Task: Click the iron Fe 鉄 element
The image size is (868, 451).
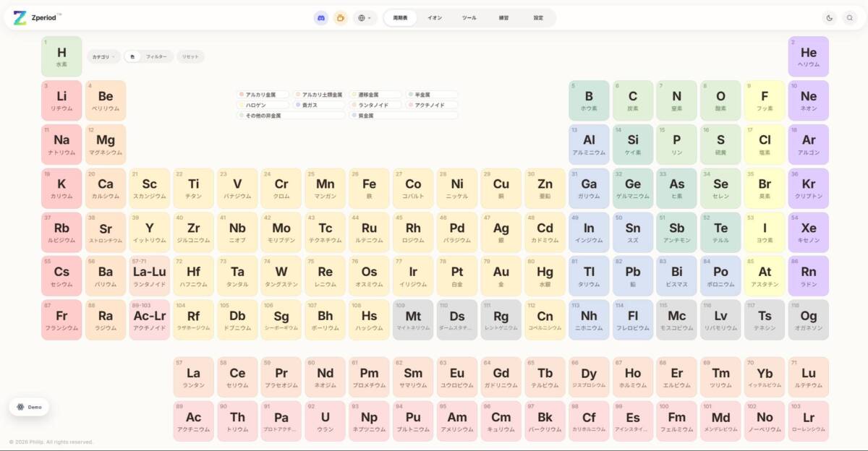Action: point(369,189)
